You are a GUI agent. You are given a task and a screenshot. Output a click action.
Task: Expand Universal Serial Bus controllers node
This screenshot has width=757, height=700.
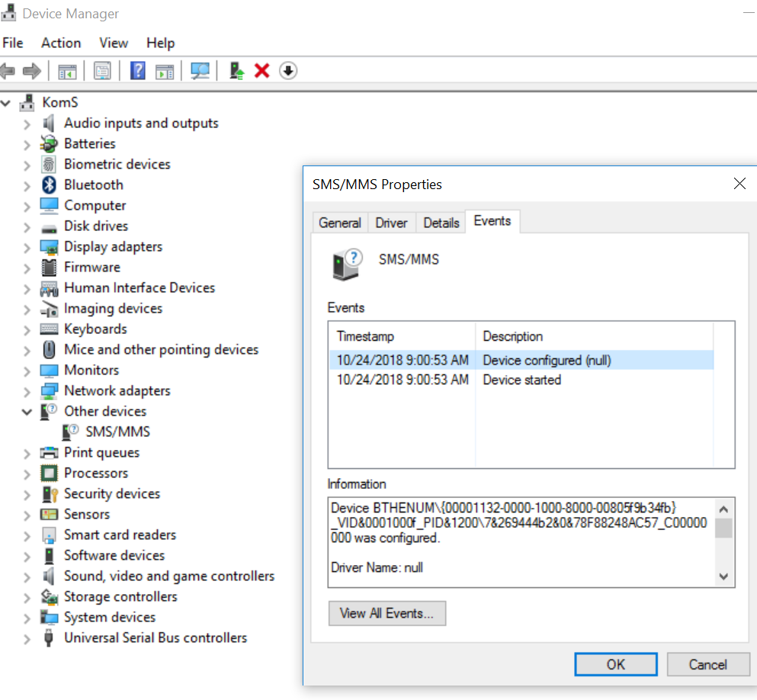(27, 638)
